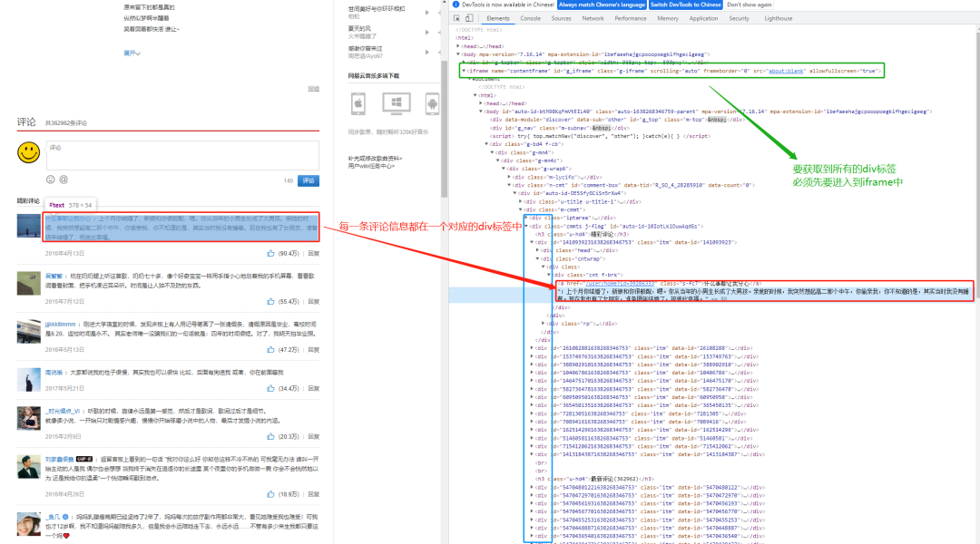Collapse the div class g-bd4 f-cb node
Screen dimensions: 980x544
(x=486, y=143)
